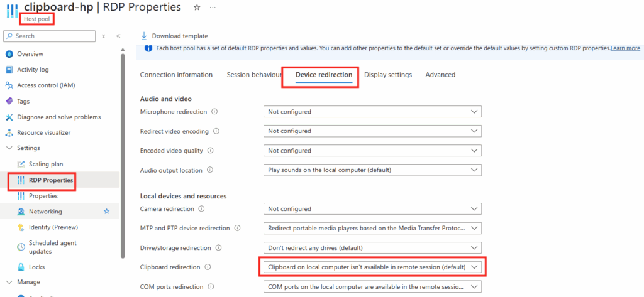This screenshot has width=644, height=297.
Task: Open the Microphone redirection dropdown
Action: [372, 112]
